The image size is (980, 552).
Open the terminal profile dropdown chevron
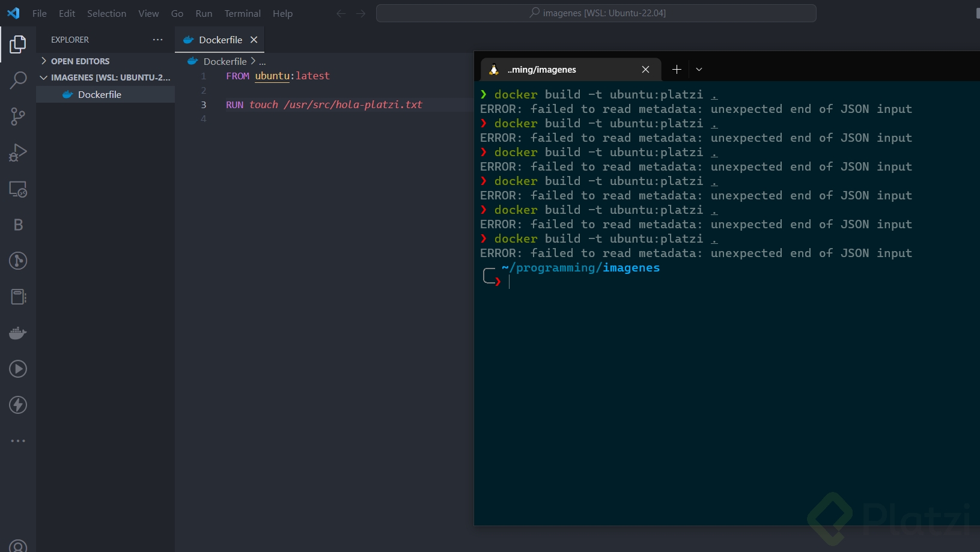pyautogui.click(x=698, y=69)
